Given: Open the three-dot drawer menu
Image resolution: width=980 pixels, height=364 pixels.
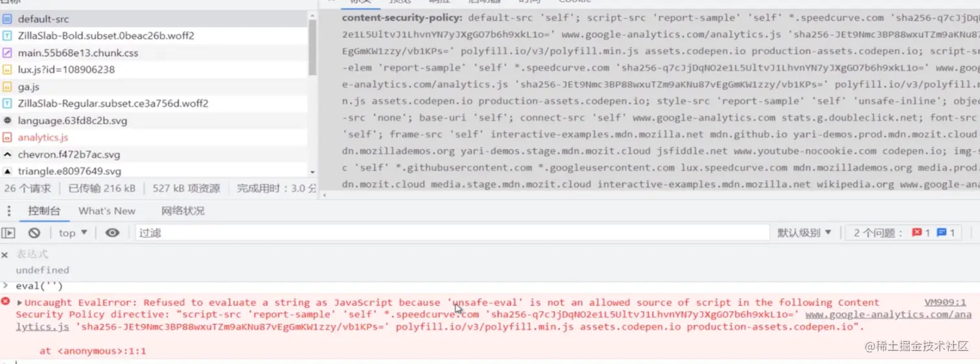Looking at the screenshot, I should [8, 210].
